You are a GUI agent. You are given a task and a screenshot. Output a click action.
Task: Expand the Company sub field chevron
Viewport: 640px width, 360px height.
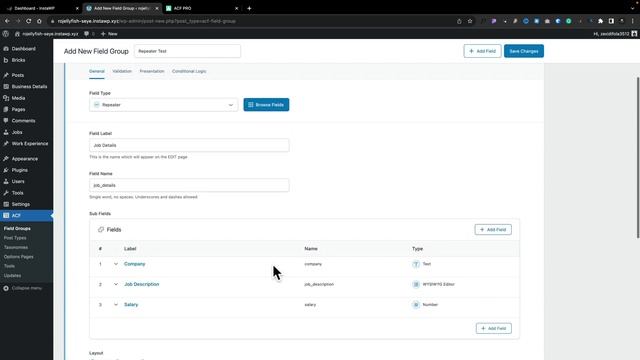pyautogui.click(x=116, y=264)
